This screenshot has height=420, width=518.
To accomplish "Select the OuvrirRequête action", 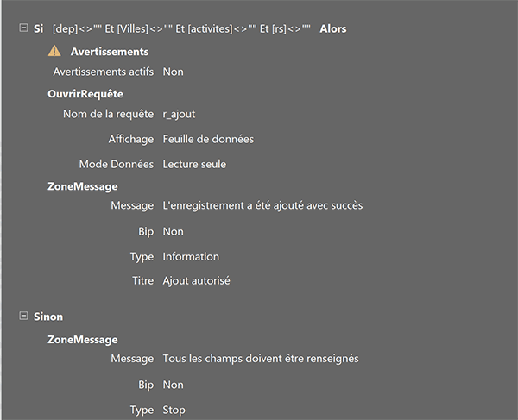I will click(x=85, y=94).
